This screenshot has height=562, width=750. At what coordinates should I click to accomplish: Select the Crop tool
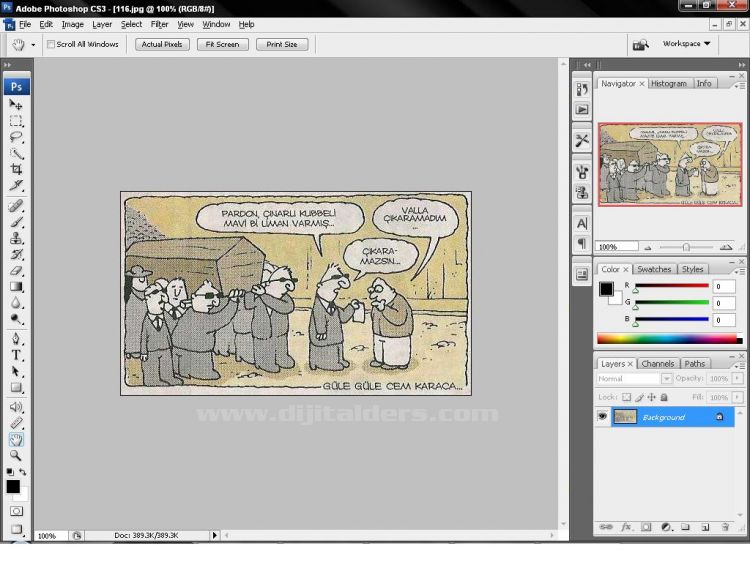click(16, 169)
